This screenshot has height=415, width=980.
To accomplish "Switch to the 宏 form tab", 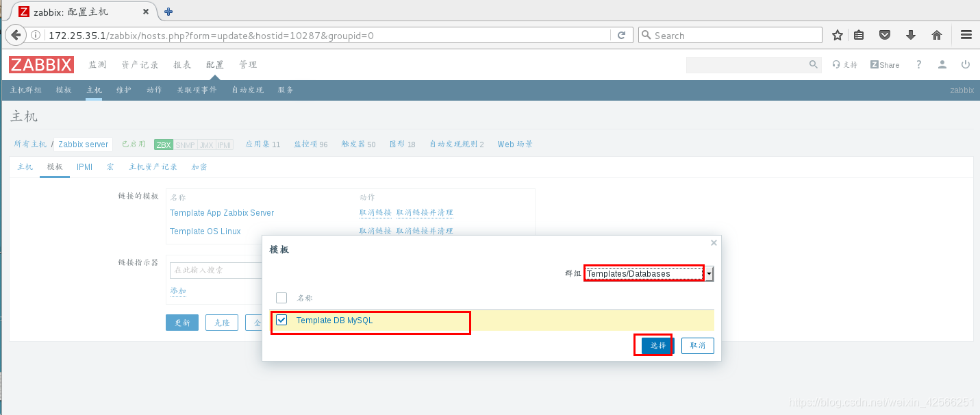I will coord(110,166).
